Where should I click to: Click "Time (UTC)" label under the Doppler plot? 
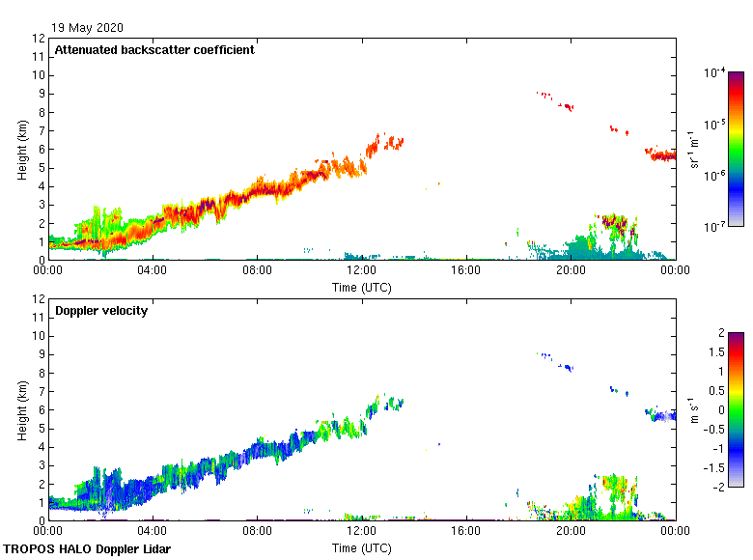coord(362,548)
